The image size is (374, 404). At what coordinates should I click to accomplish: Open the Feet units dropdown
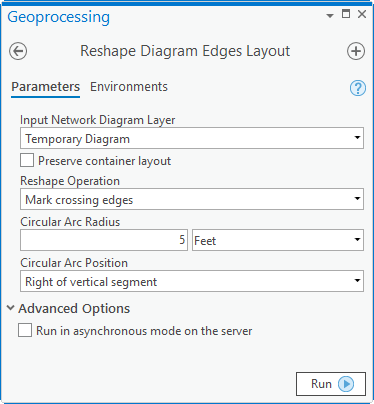278,240
